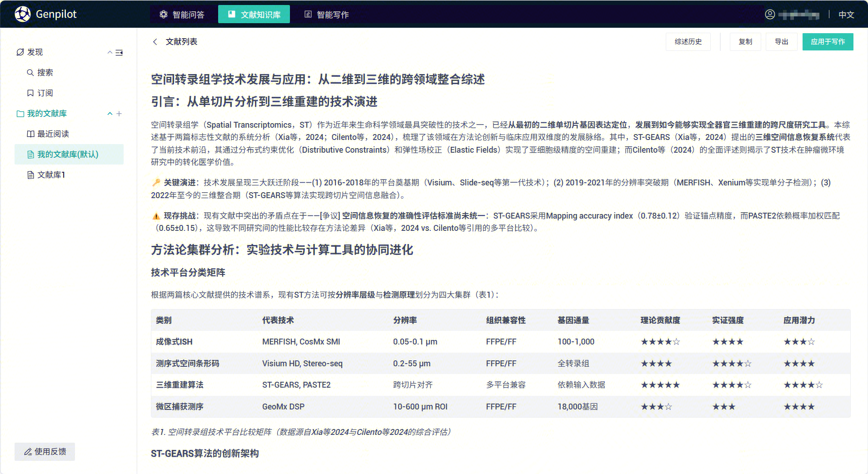Click the 三维重建算法 row label
868x474 pixels.
tap(180, 385)
